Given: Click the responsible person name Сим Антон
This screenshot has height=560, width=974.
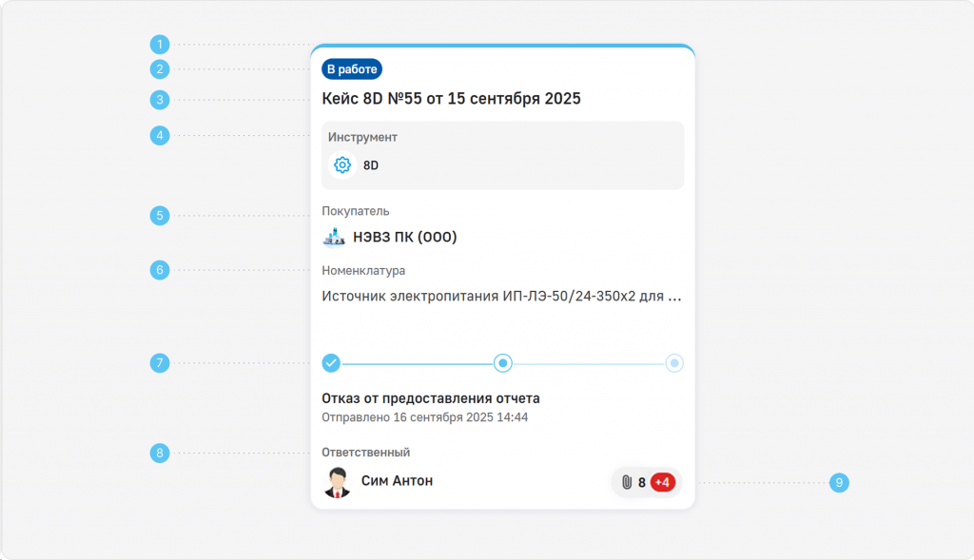Looking at the screenshot, I should [397, 481].
